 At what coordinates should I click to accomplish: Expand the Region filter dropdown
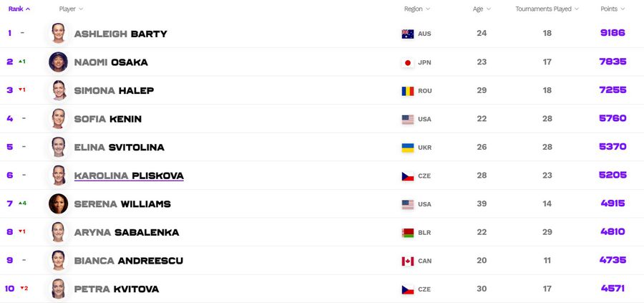point(417,9)
